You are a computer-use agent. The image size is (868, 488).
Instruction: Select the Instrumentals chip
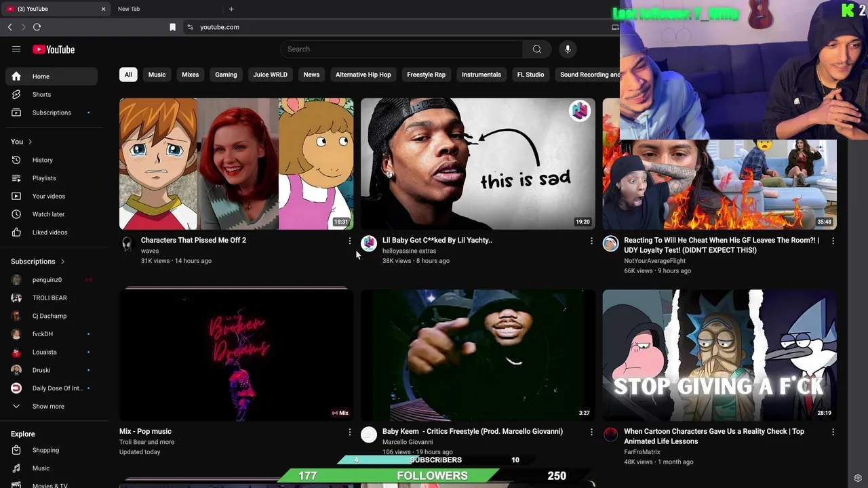click(x=481, y=75)
